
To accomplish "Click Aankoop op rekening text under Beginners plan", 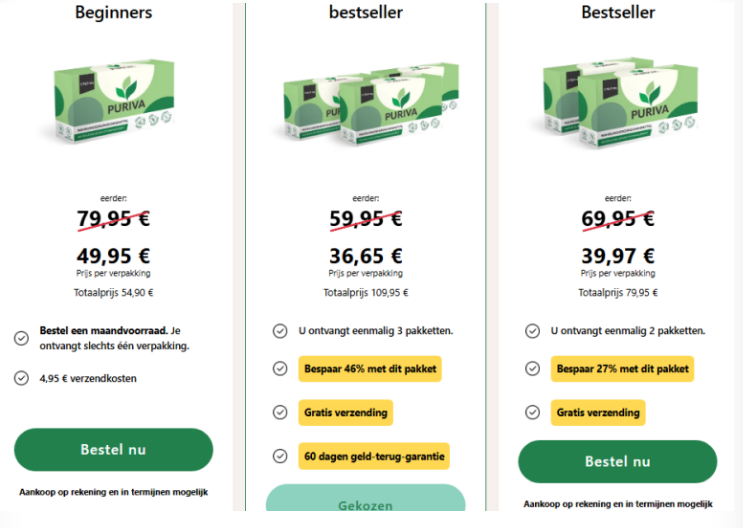I will [x=113, y=492].
